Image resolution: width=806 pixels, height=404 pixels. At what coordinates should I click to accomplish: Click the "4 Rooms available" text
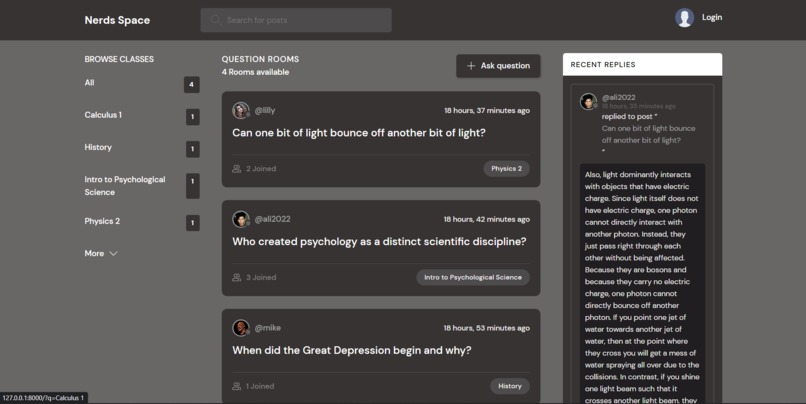click(x=255, y=72)
